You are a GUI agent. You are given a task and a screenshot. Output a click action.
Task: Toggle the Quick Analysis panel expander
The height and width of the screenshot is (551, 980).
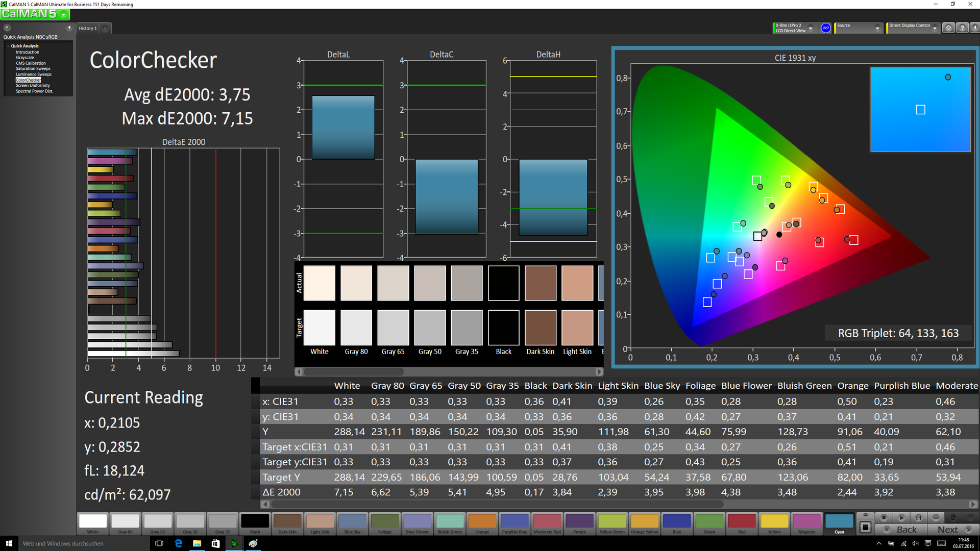coord(9,45)
